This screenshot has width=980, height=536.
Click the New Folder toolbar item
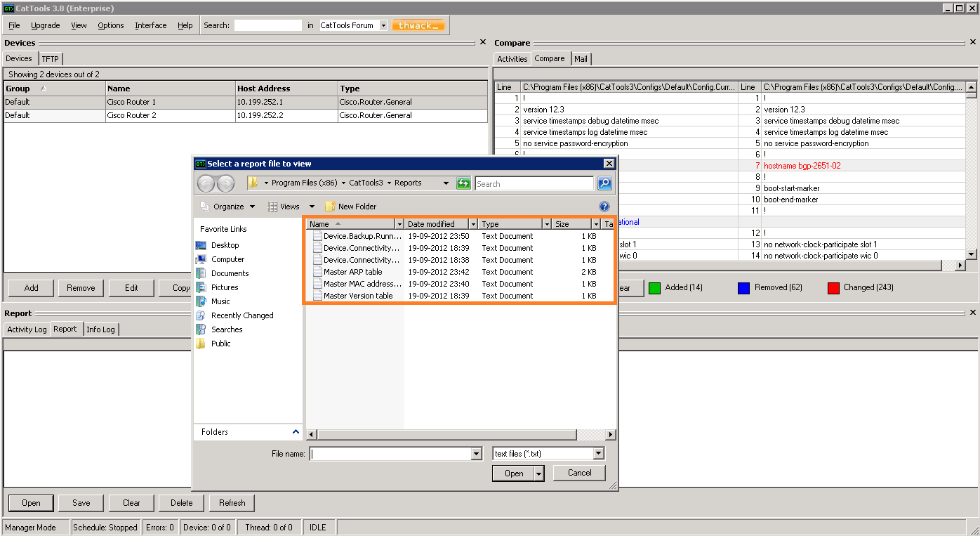350,207
